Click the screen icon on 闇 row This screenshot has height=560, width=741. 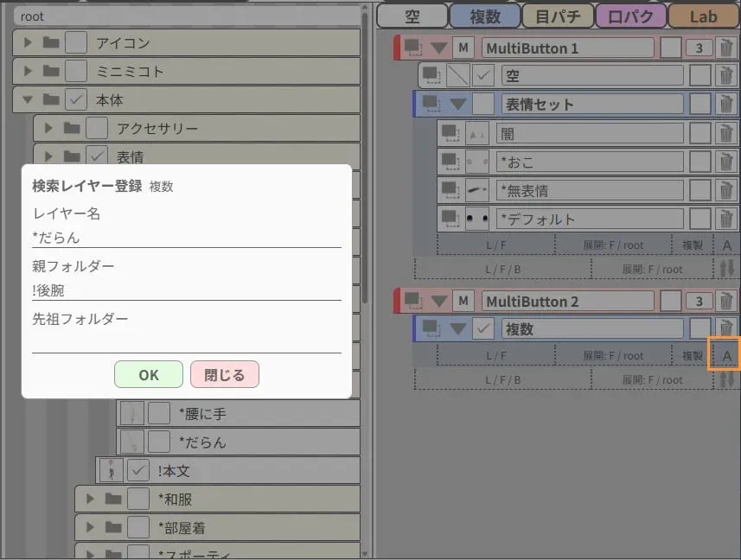(x=450, y=134)
